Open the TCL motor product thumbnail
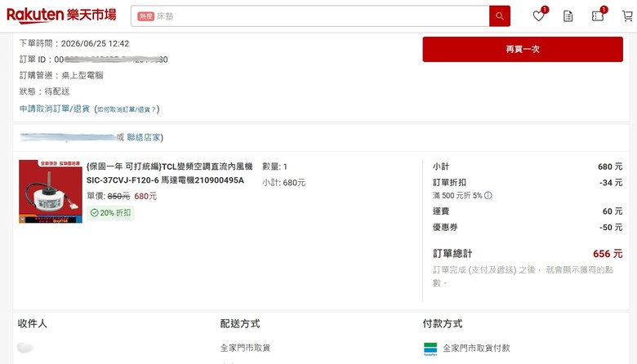The width and height of the screenshot is (637, 364). click(51, 192)
